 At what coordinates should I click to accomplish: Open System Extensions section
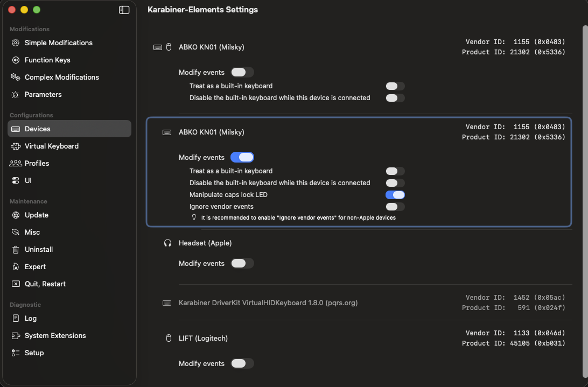pos(69,336)
